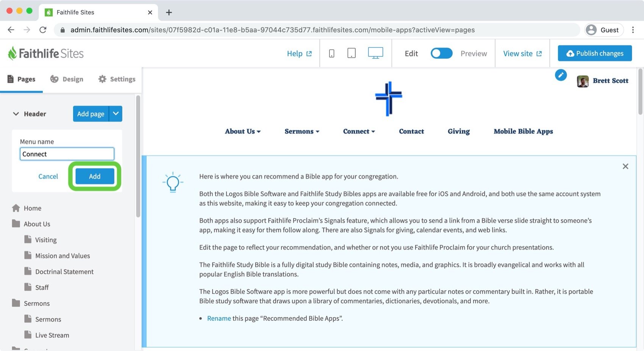Image resolution: width=644 pixels, height=351 pixels.
Task: Reload the page with the refresh icon
Action: [x=43, y=30]
